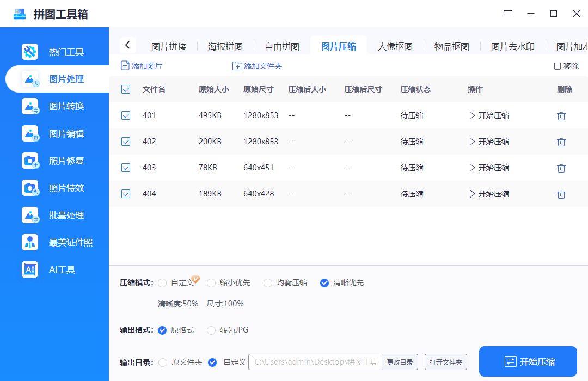Viewport: 588px width, 381px height.
Task: Choose 转为JPG as the output format
Action: [211, 330]
